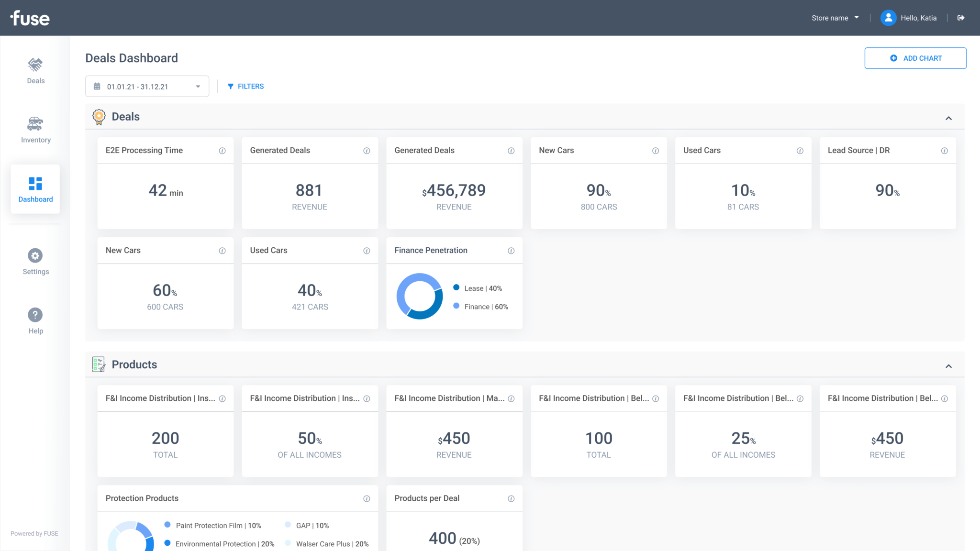Click info icon on F&I card showing 50% of incomes
The image size is (980, 551).
point(367,398)
